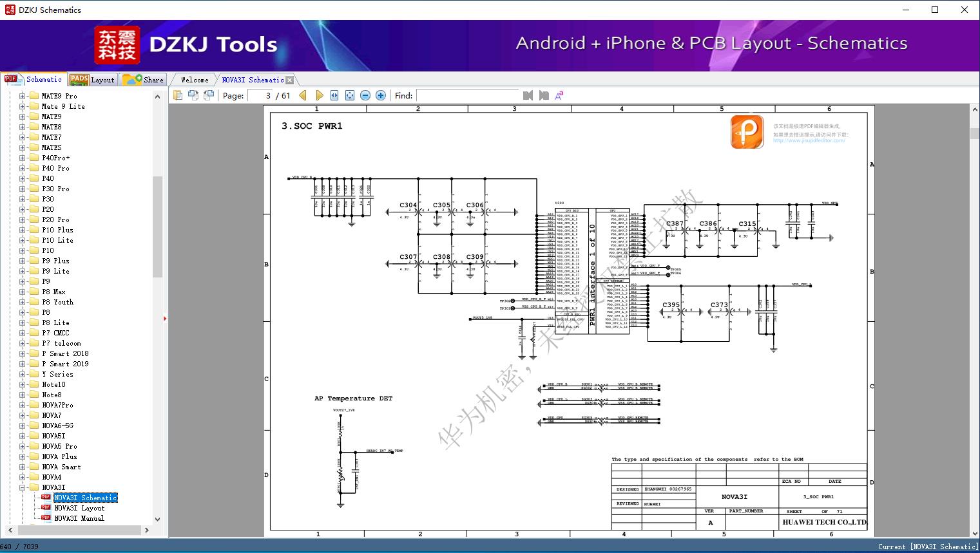Click the copy pages toolbar icon

pos(178,95)
